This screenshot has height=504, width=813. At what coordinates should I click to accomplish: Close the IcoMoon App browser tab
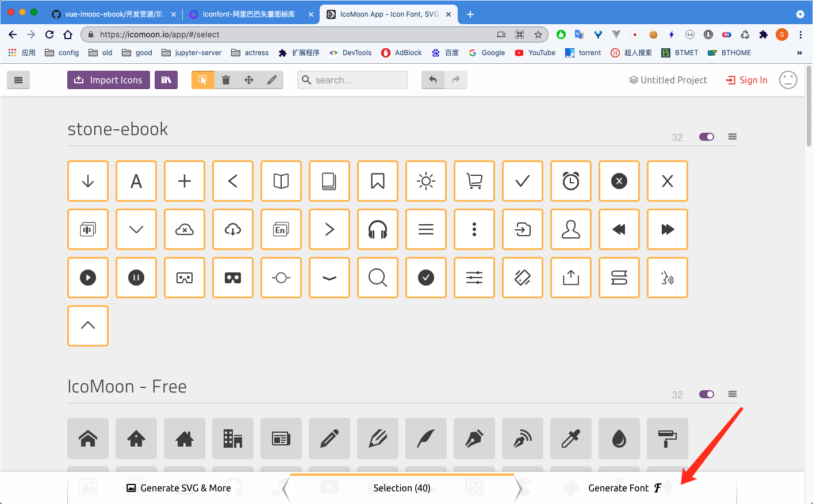point(448,14)
